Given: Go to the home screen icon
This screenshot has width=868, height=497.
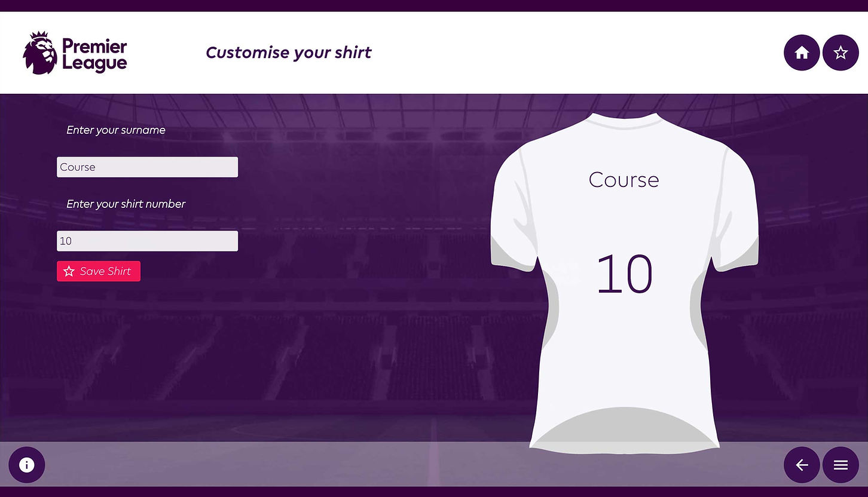Looking at the screenshot, I should click(801, 53).
